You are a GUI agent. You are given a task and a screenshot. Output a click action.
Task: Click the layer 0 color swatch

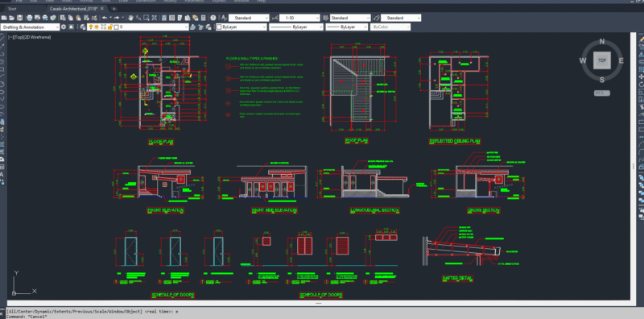click(x=116, y=27)
